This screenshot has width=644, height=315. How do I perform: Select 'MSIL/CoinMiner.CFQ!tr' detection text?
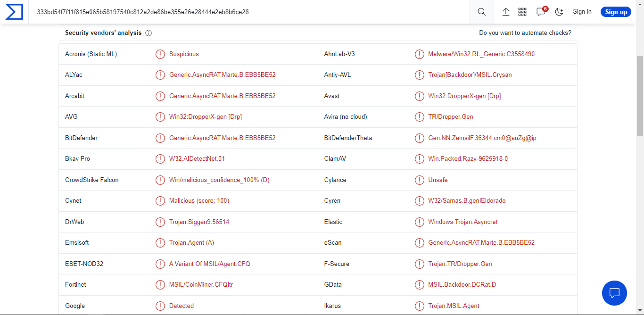201,285
